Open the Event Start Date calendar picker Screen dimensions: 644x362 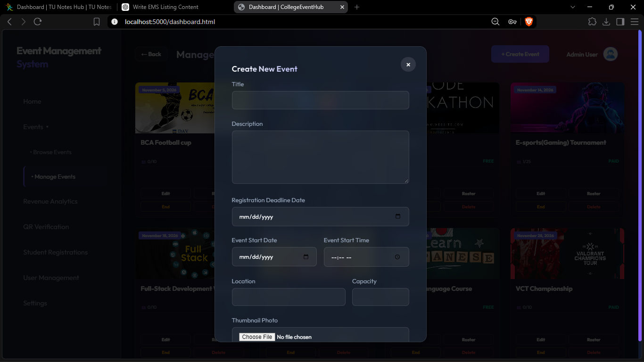[x=306, y=257]
